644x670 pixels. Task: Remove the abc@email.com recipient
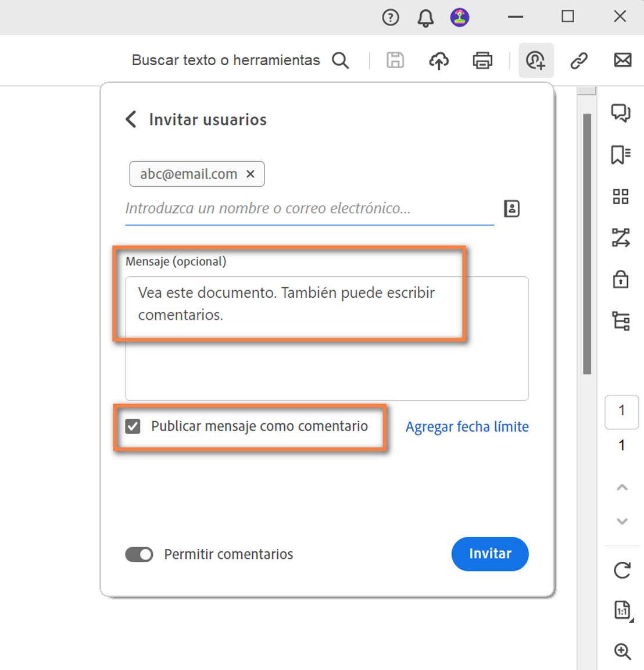251,174
